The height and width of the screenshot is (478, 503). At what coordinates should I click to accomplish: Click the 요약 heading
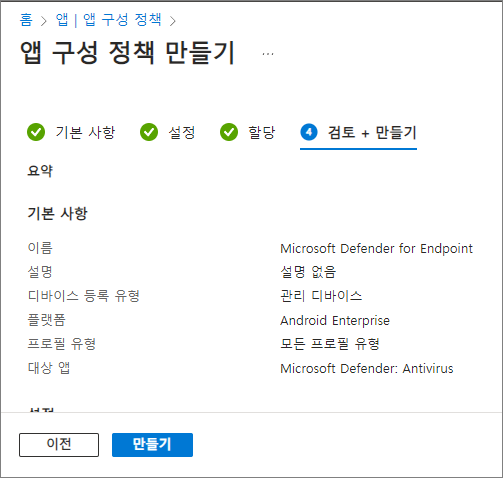point(40,171)
